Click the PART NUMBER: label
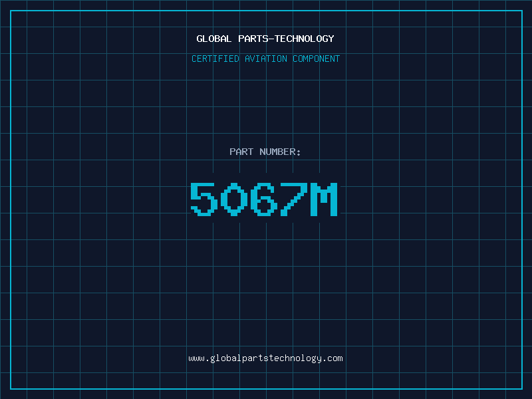Screen dimensions: 532x399 pyautogui.click(x=265, y=152)
